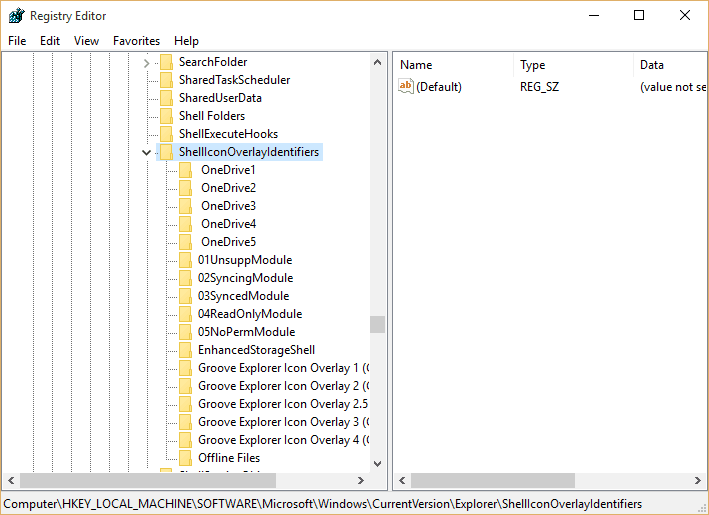Open the Edit menu
709x515 pixels.
click(x=50, y=41)
